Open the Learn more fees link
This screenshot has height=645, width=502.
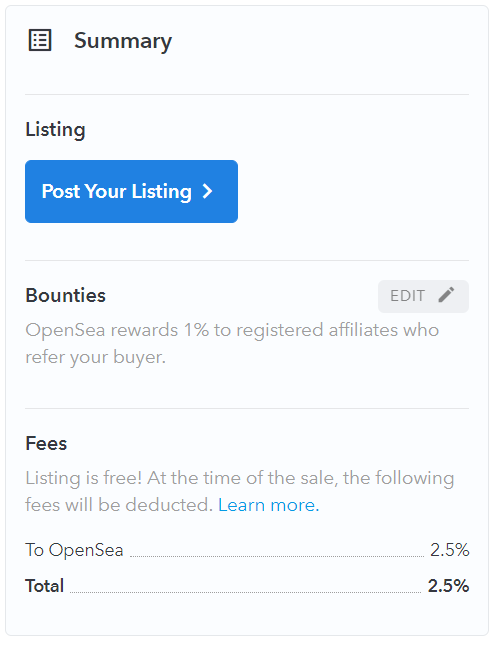coord(268,505)
